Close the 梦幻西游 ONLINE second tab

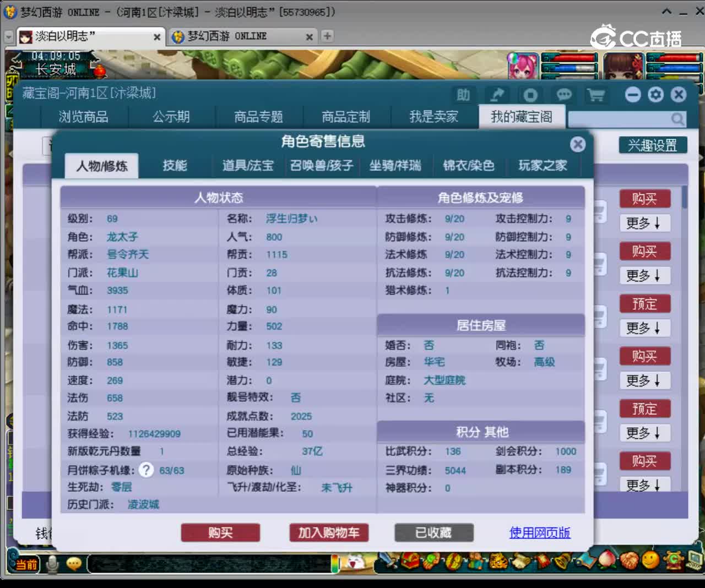(310, 37)
